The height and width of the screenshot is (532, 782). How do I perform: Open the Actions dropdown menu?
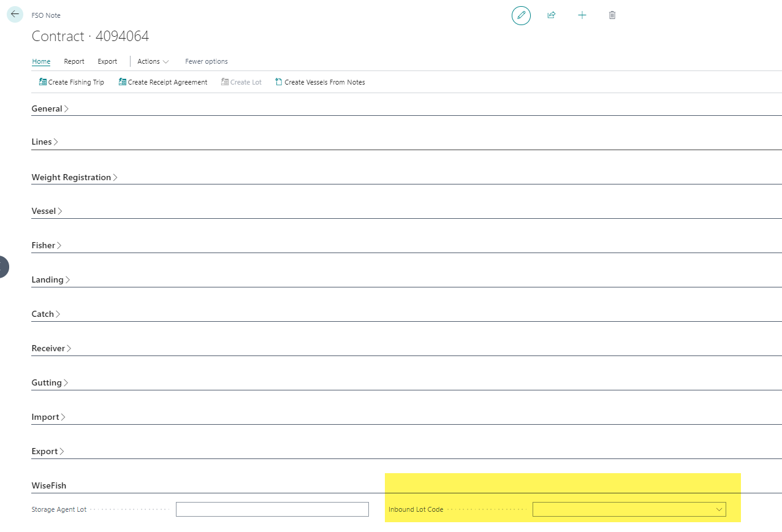(153, 61)
